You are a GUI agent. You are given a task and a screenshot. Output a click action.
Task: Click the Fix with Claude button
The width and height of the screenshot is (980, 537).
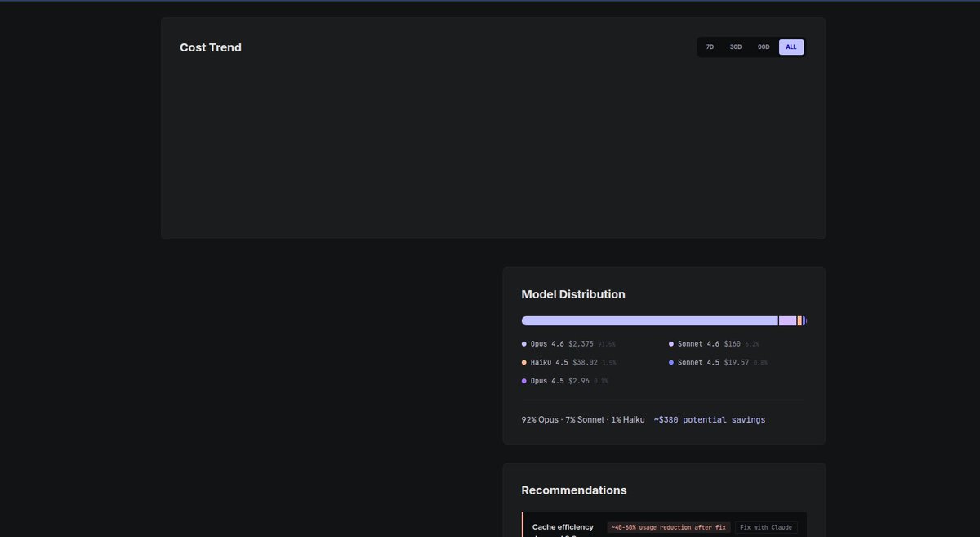point(766,528)
